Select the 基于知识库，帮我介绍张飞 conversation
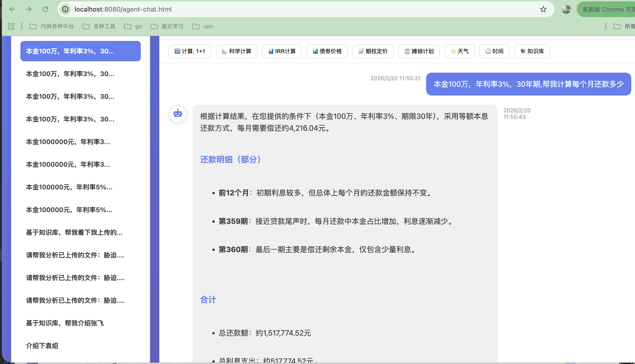 pyautogui.click(x=65, y=323)
